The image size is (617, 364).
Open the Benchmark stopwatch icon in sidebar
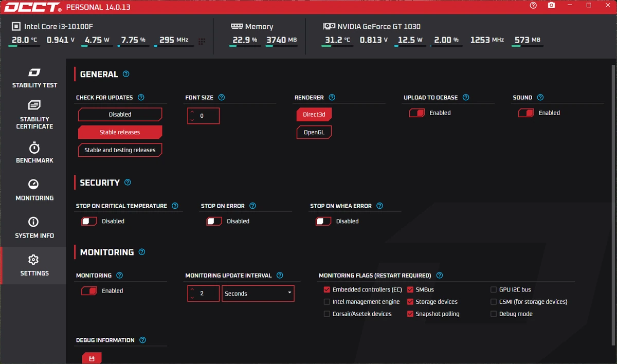[34, 148]
